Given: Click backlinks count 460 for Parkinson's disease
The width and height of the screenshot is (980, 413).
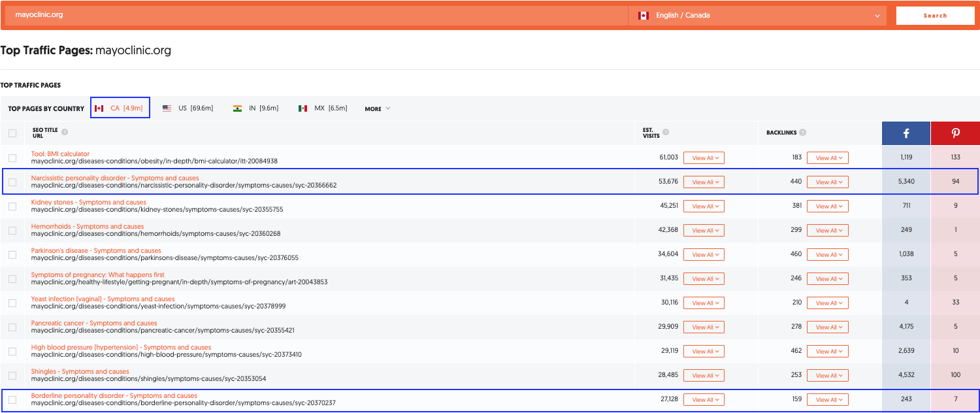Looking at the screenshot, I should [x=796, y=254].
